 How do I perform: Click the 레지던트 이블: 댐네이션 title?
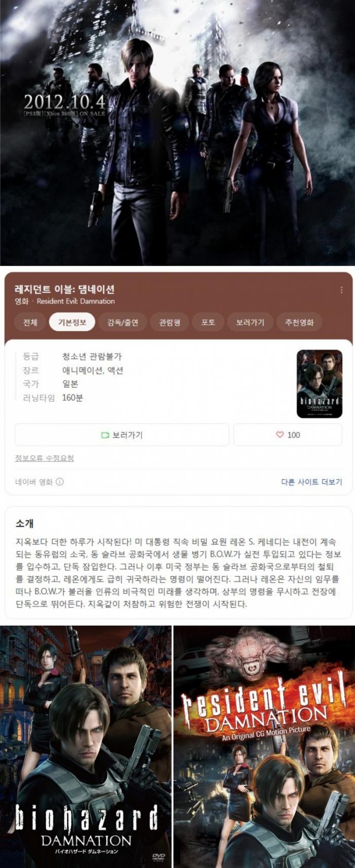click(65, 289)
